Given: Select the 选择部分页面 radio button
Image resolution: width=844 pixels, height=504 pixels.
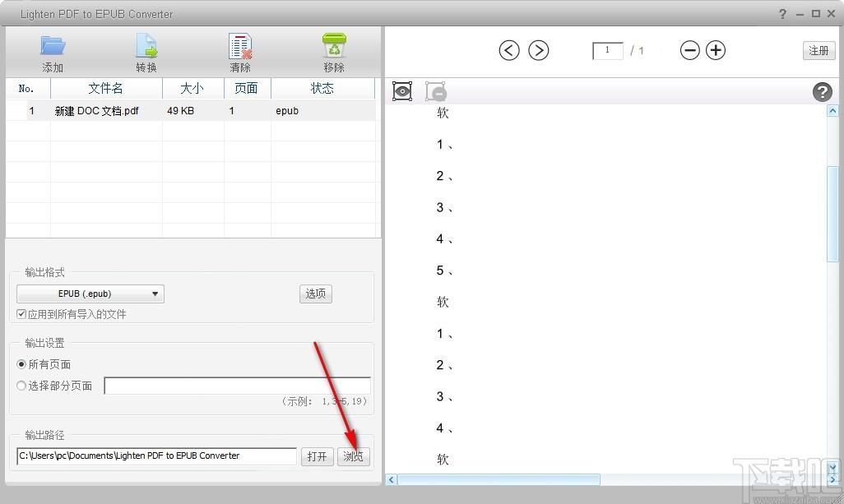Looking at the screenshot, I should pos(21,386).
